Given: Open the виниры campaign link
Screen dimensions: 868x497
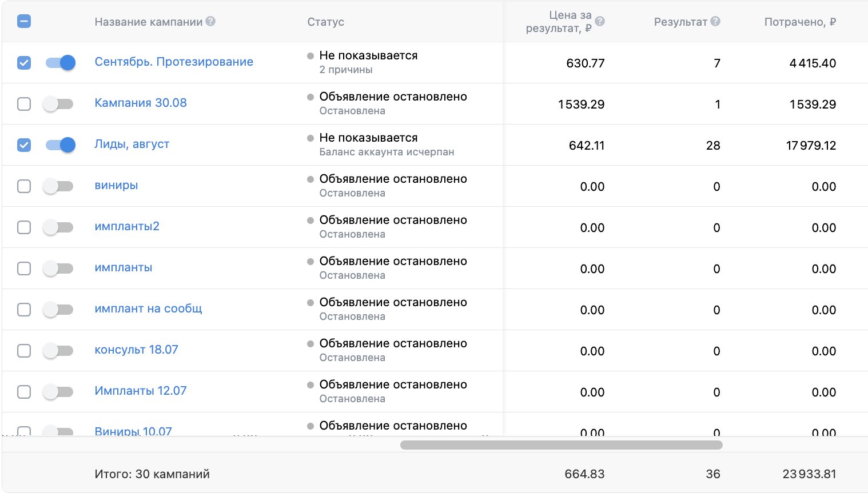Looking at the screenshot, I should tap(116, 185).
